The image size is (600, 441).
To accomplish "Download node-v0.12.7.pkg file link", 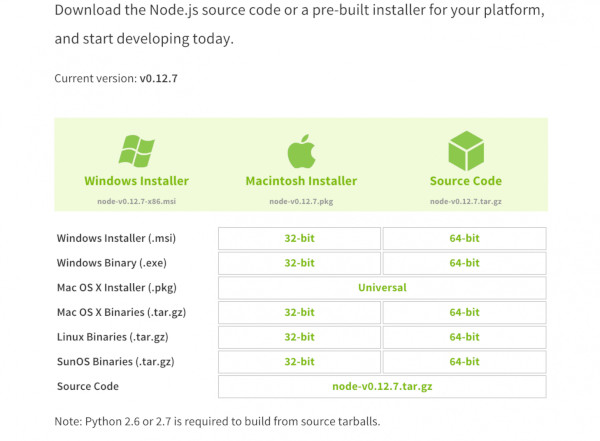I will coord(301,201).
